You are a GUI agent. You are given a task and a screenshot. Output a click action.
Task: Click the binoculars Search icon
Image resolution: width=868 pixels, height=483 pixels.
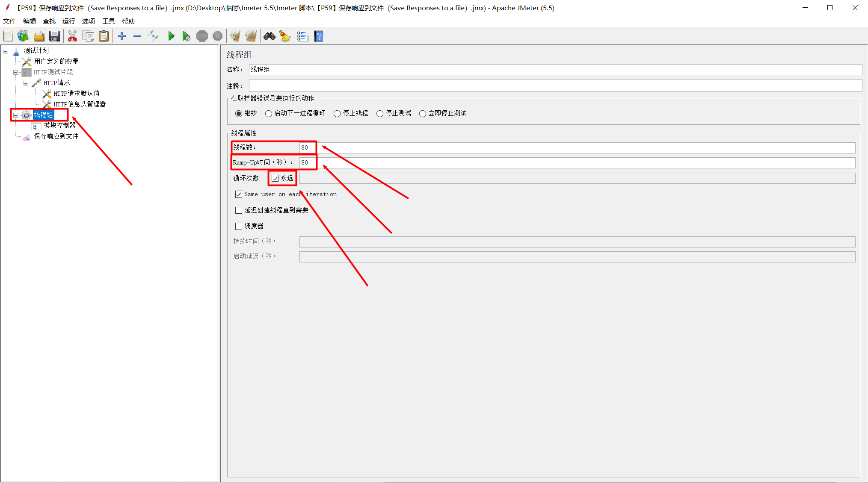point(269,36)
